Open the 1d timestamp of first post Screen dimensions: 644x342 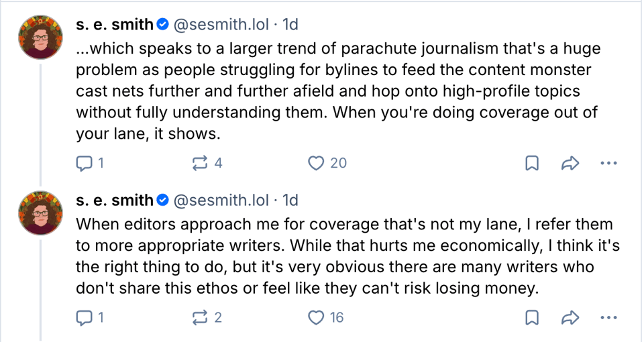pyautogui.click(x=290, y=25)
